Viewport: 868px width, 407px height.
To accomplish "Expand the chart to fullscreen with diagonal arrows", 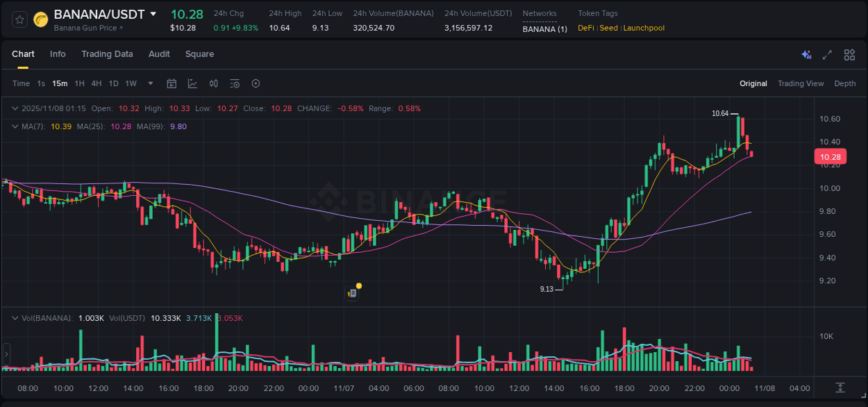I will [x=827, y=54].
